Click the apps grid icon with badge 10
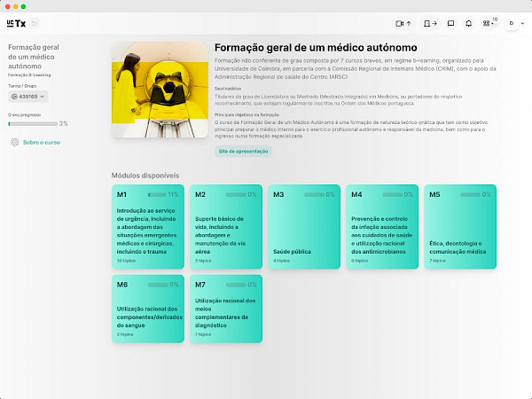The height and width of the screenshot is (399, 532). 489,23
